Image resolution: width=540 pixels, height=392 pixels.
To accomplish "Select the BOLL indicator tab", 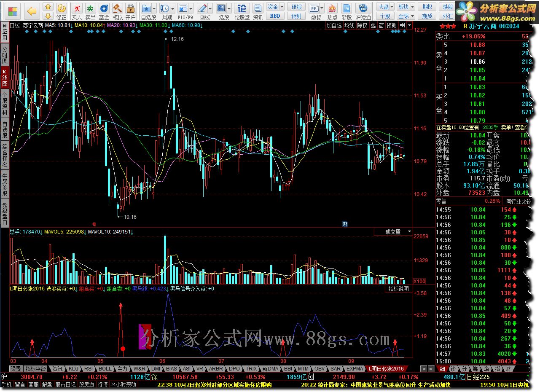I will 105,368.
